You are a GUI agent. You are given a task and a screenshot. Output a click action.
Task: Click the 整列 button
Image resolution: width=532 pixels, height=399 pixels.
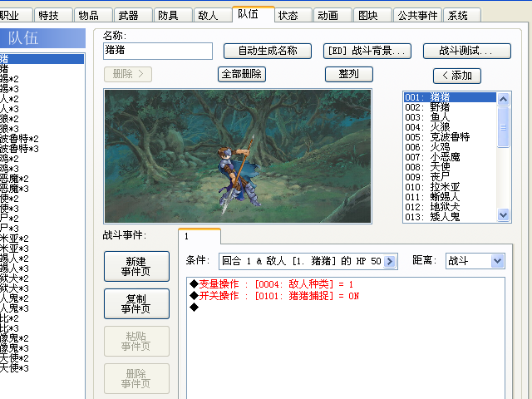tap(349, 74)
